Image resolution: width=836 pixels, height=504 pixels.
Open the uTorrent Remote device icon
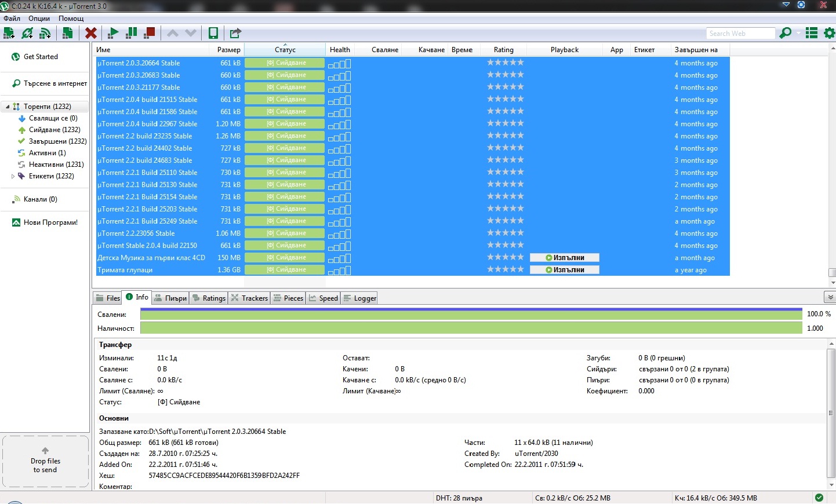[x=213, y=33]
